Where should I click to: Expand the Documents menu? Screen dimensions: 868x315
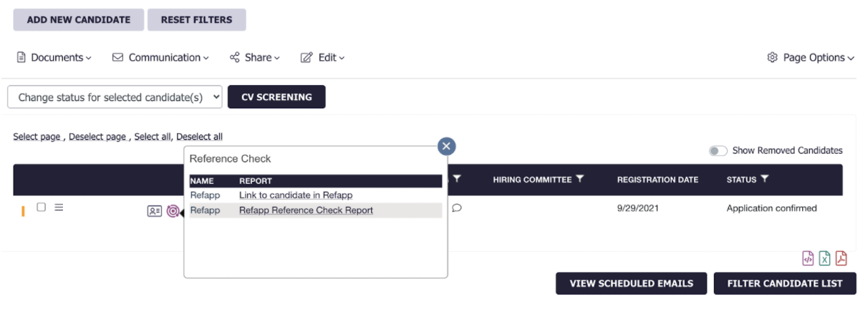pyautogui.click(x=54, y=58)
